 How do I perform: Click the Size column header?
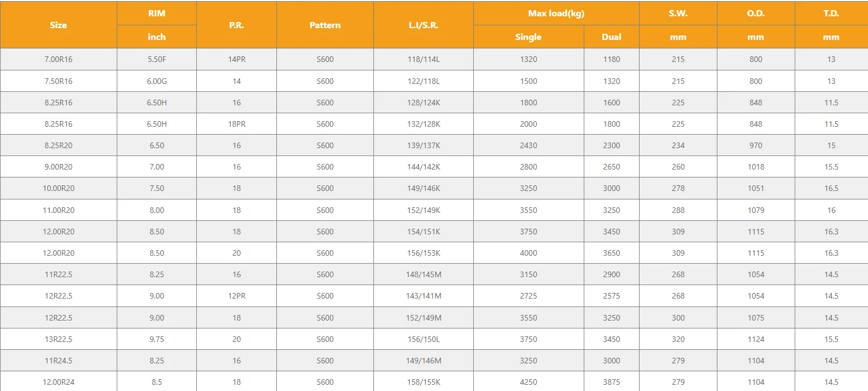(x=58, y=25)
